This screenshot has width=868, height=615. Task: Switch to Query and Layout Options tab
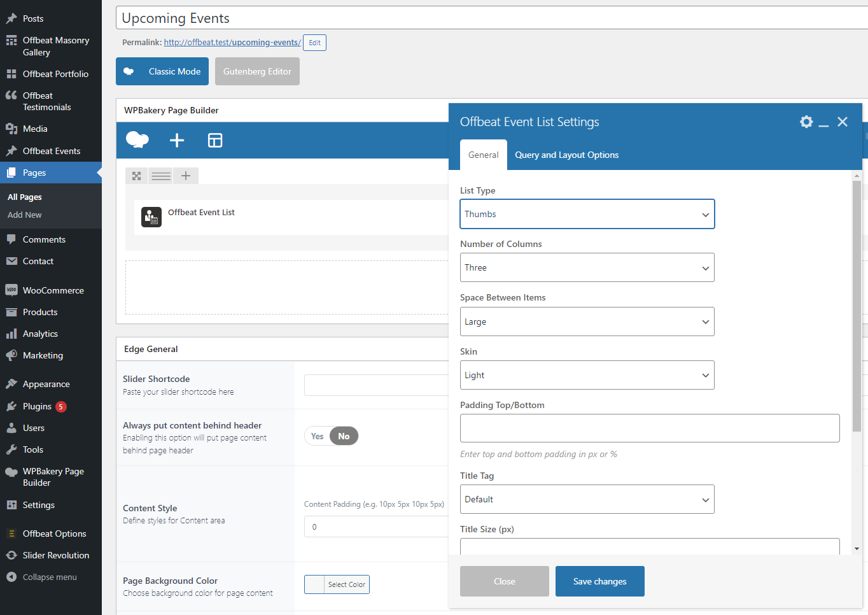tap(566, 155)
